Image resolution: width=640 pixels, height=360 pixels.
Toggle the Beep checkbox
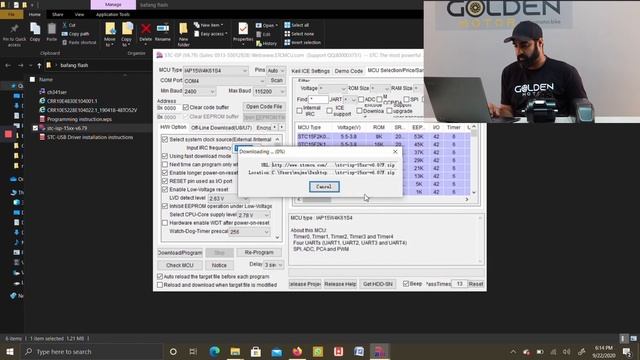pyautogui.click(x=406, y=284)
